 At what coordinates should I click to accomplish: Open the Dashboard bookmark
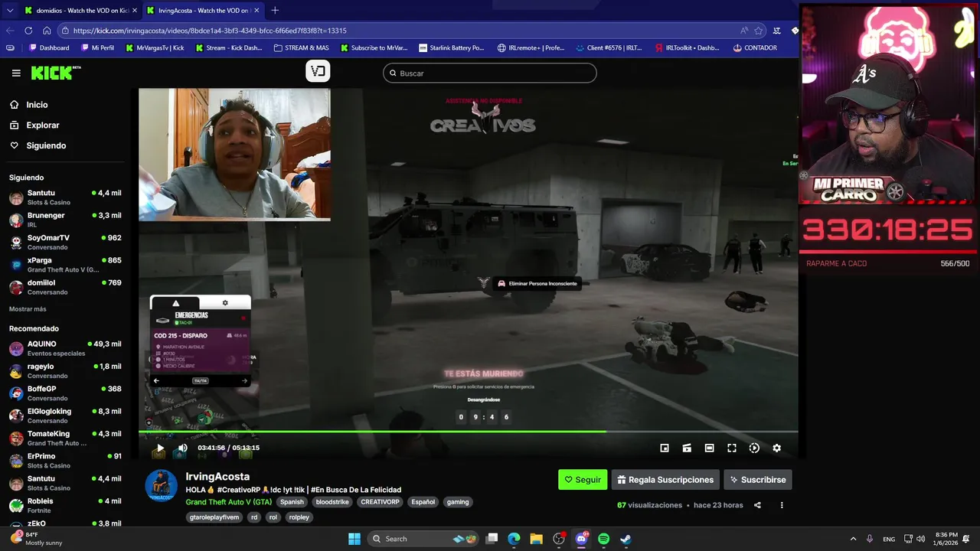pyautogui.click(x=49, y=47)
